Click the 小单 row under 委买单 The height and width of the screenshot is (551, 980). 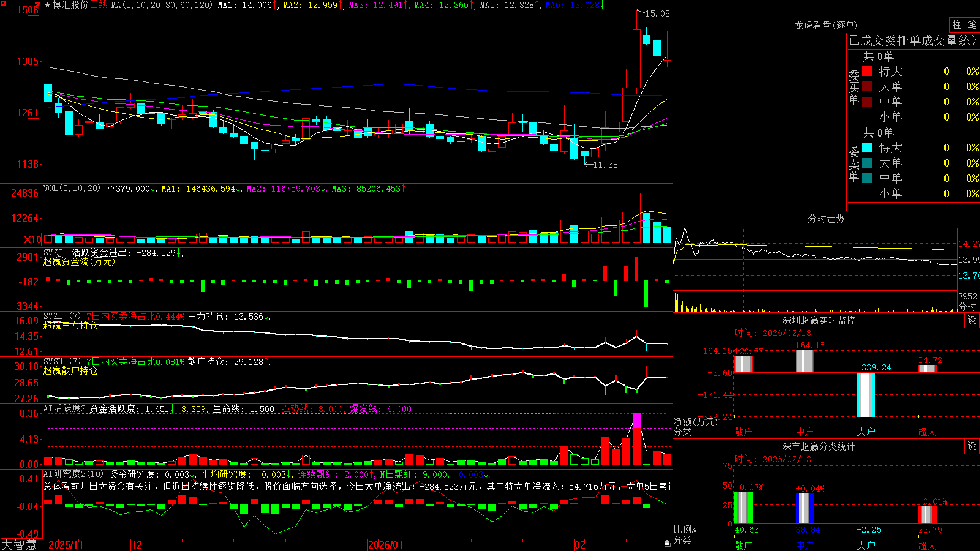tap(921, 117)
